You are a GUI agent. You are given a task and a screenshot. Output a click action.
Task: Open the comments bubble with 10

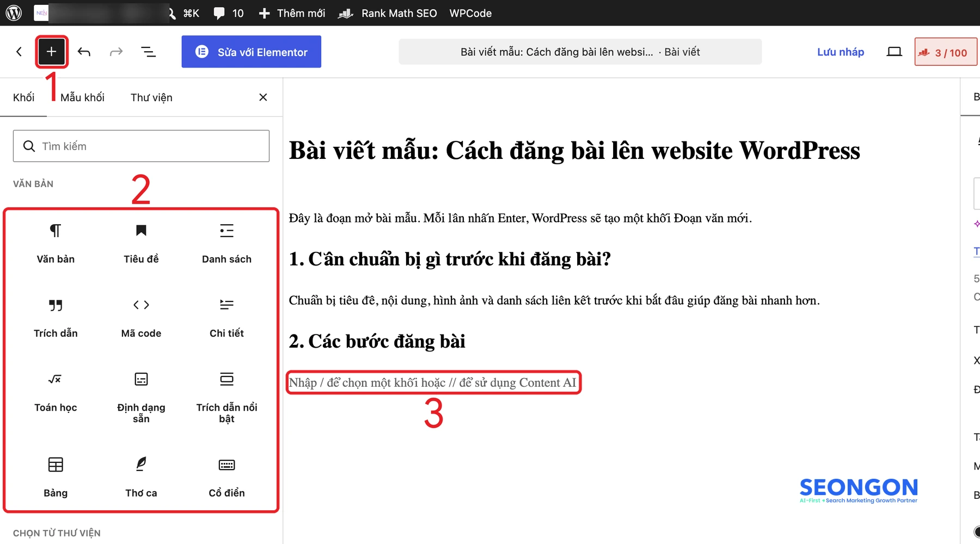229,13
